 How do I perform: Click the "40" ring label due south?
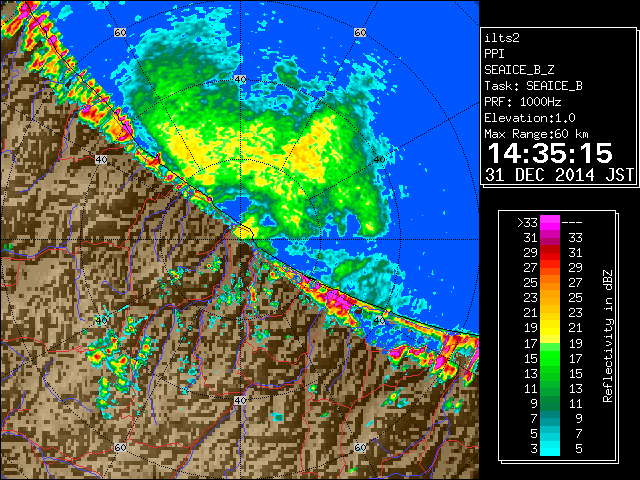pos(240,400)
